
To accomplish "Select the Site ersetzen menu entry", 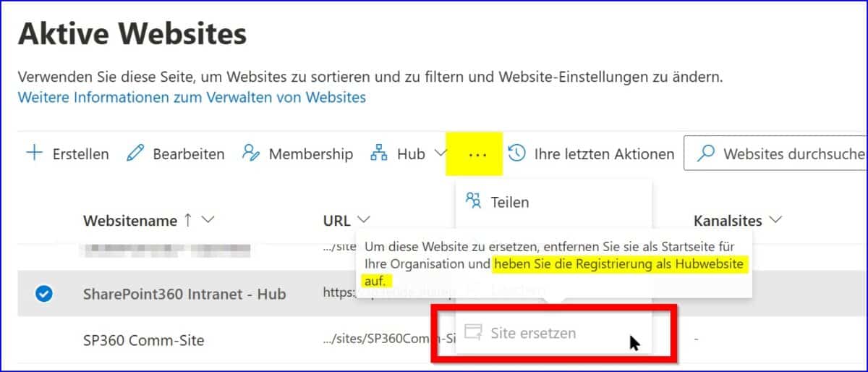I will click(x=533, y=334).
